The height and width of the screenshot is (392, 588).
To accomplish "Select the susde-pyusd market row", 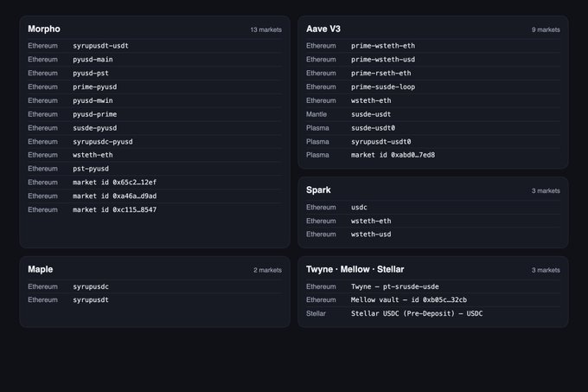I will coord(155,128).
